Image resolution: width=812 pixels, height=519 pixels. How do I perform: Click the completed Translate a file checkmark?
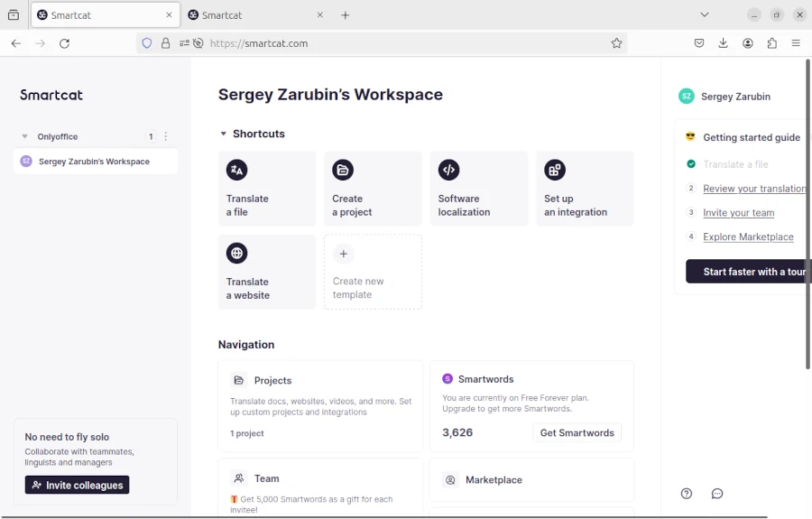pyautogui.click(x=691, y=163)
